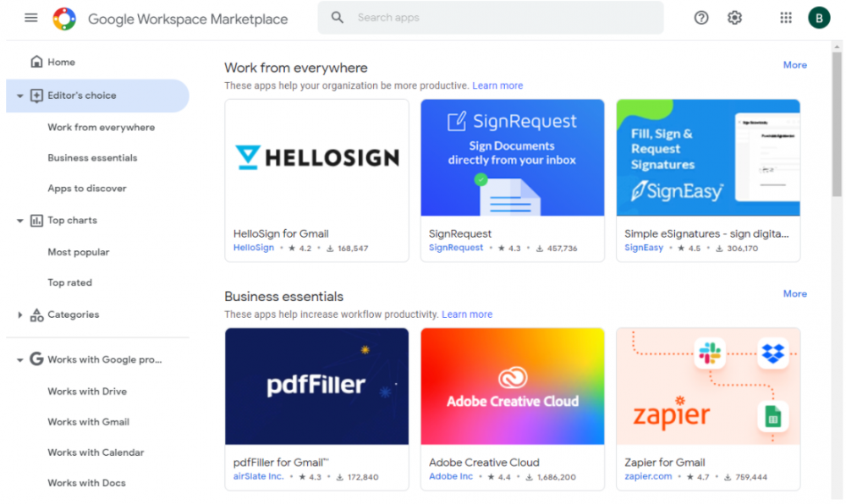Click More link for Business essentials
Screen dimensions: 846x504
794,293
